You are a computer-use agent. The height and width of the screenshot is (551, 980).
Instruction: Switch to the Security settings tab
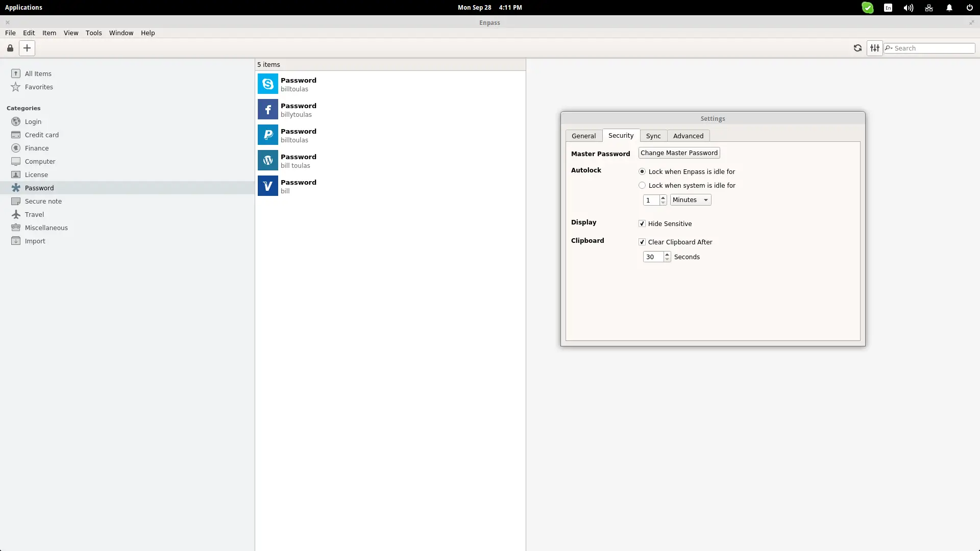pyautogui.click(x=621, y=135)
